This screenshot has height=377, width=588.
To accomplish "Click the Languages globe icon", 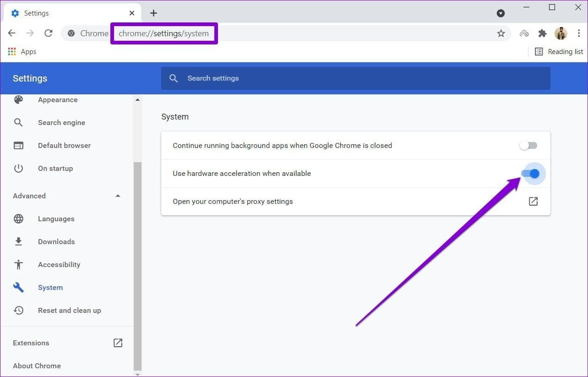I will (x=18, y=219).
